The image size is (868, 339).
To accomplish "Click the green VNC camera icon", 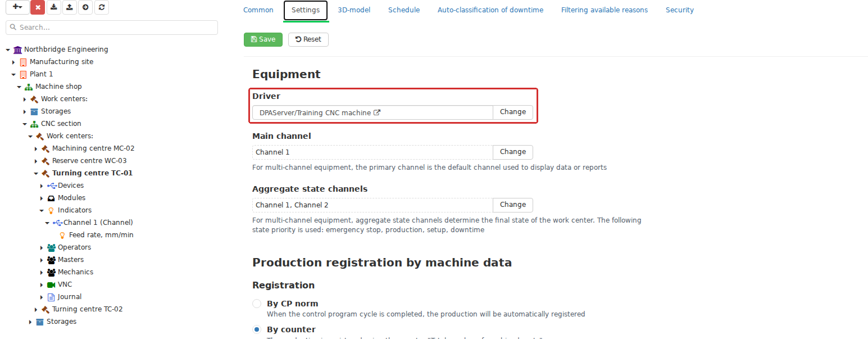I will coord(52,284).
